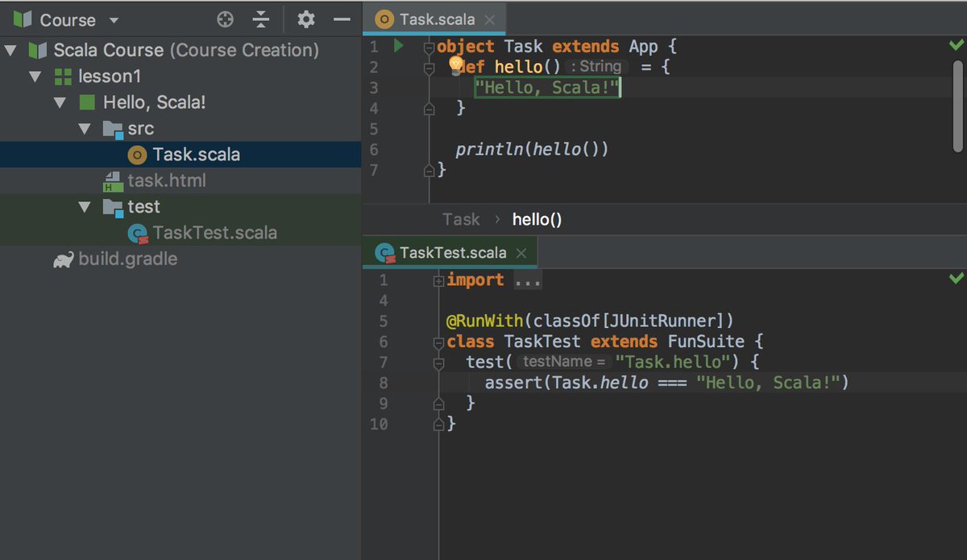
Task: Select the Hello, Scala! task item
Action: pos(155,102)
